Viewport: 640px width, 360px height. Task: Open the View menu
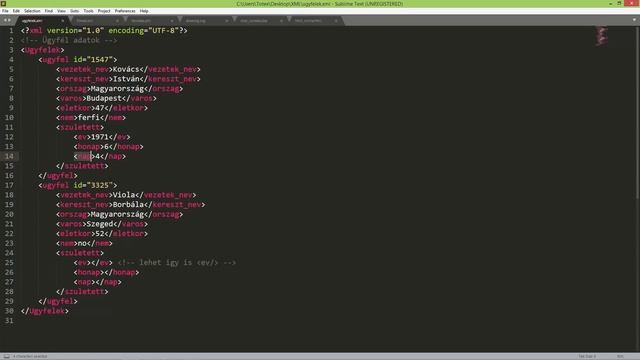pyautogui.click(x=61, y=11)
